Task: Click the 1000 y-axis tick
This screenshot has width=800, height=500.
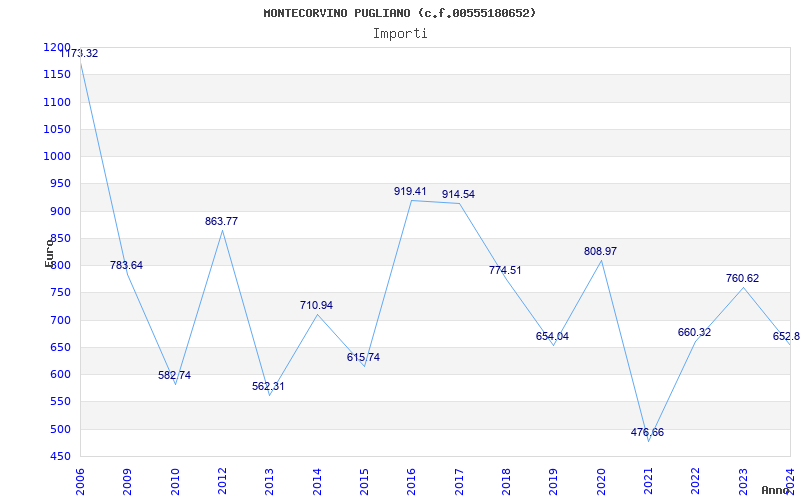Action: [x=57, y=156]
